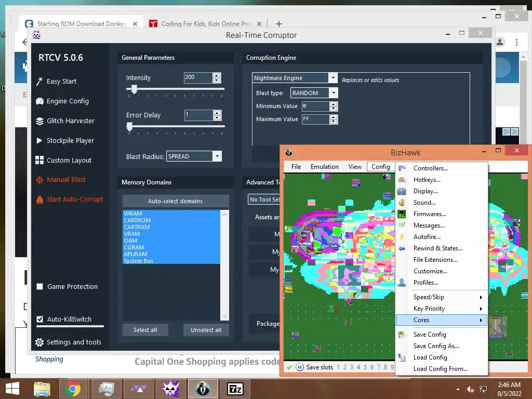Click the green checkmark status icon in BizHawk
The image size is (532, 399).
click(x=289, y=367)
